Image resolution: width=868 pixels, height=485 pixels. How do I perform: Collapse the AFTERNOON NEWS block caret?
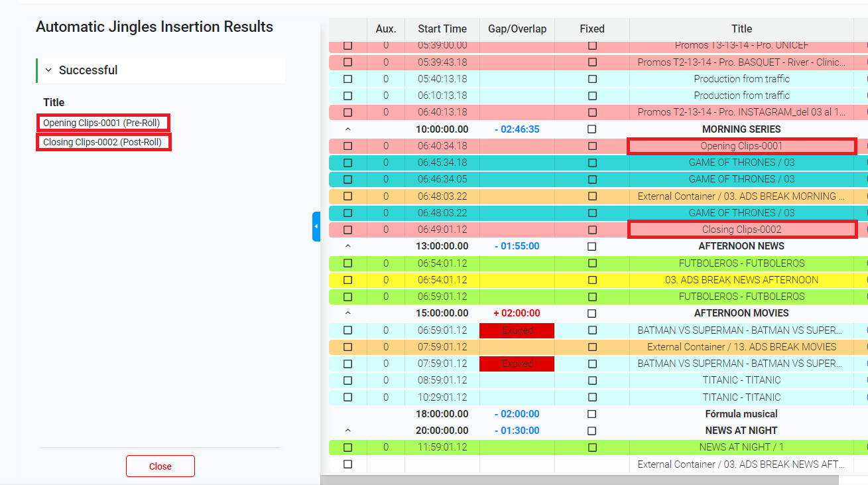[x=348, y=246]
